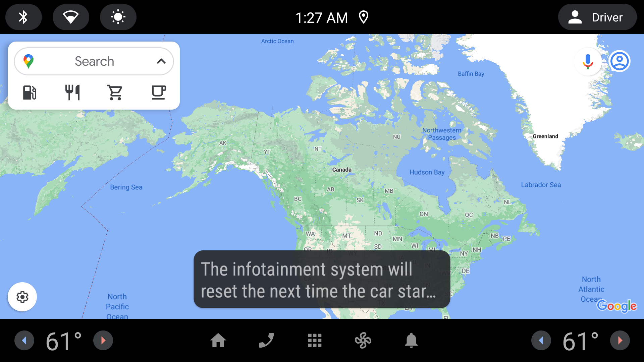
Task: Tap the settings gear icon bottom-left
Action: 22,297
